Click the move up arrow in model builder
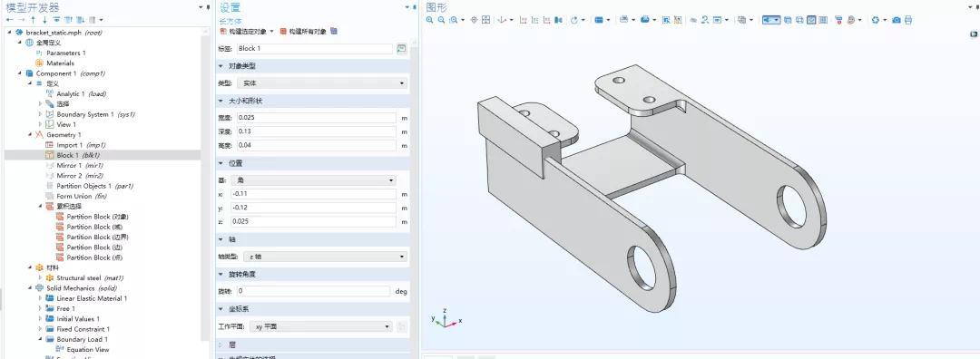The image size is (980, 359). [x=34, y=20]
